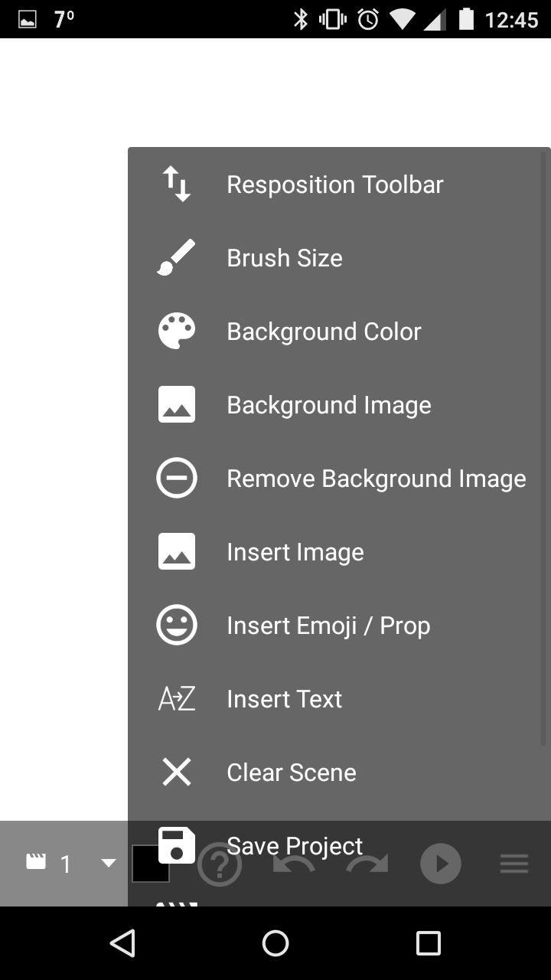Tap the floppy disk Save Project icon

pyautogui.click(x=176, y=846)
